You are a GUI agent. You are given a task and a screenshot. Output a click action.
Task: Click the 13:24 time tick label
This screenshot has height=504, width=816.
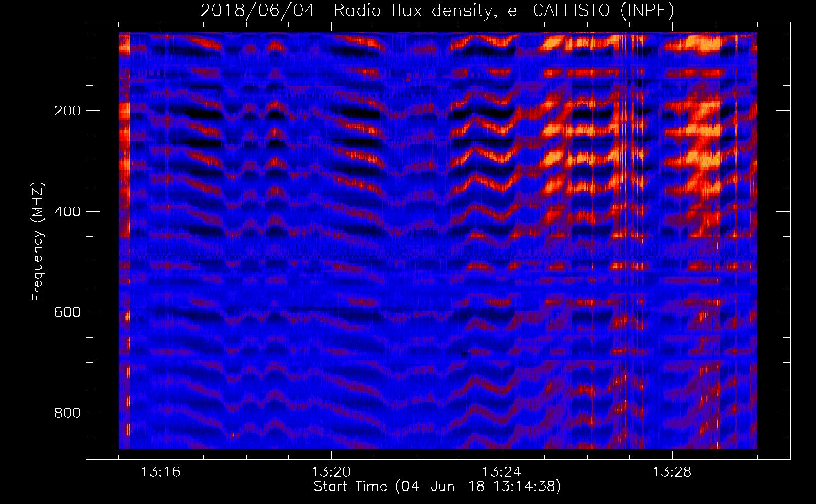(501, 472)
